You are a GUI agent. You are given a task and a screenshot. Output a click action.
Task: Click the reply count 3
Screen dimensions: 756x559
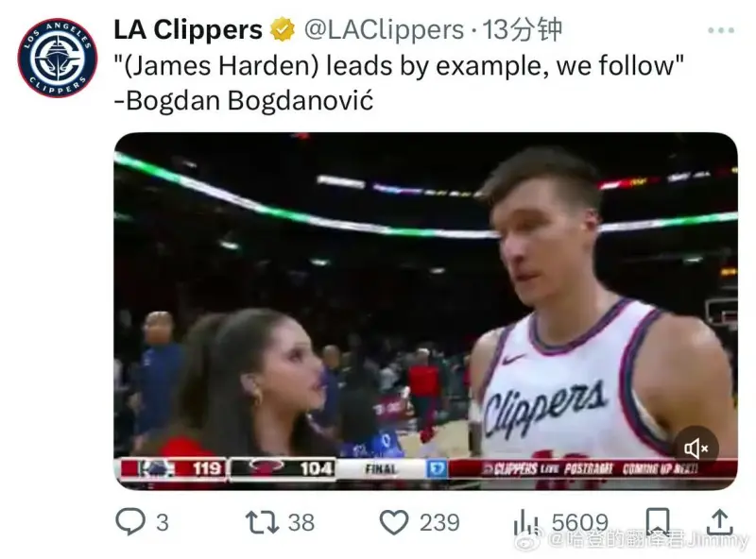click(x=163, y=522)
